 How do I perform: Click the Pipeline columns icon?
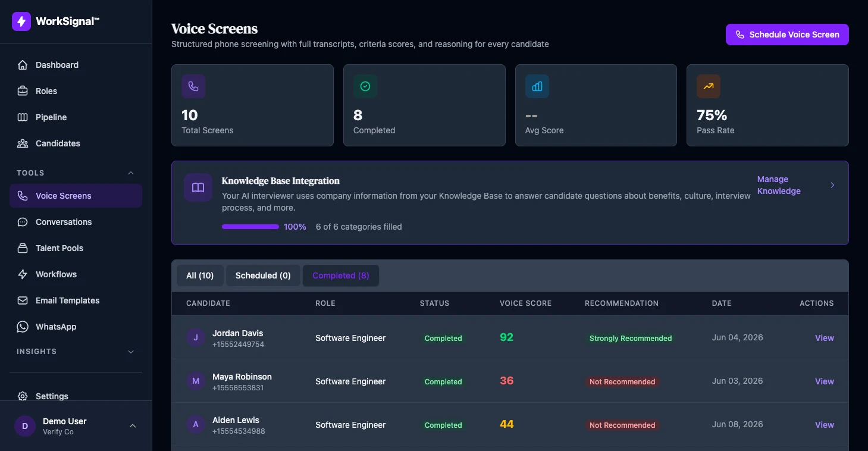(23, 117)
